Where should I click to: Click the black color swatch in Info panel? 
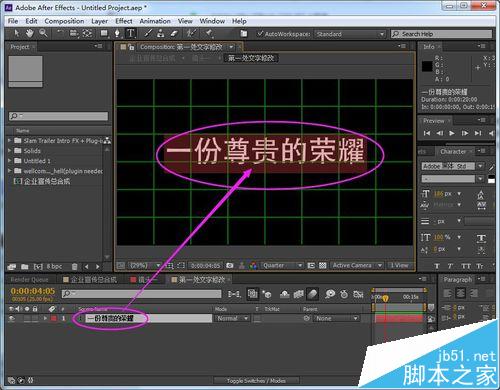(427, 66)
